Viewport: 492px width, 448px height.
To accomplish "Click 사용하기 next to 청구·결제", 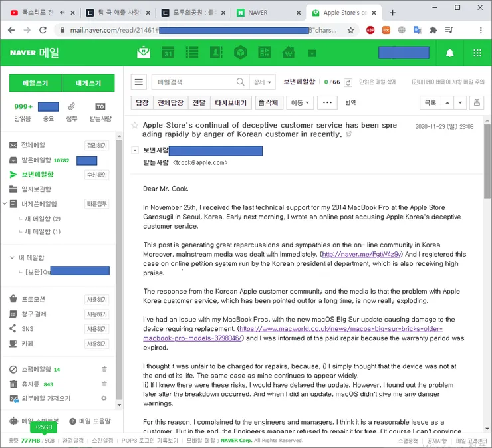I will click(x=97, y=314).
